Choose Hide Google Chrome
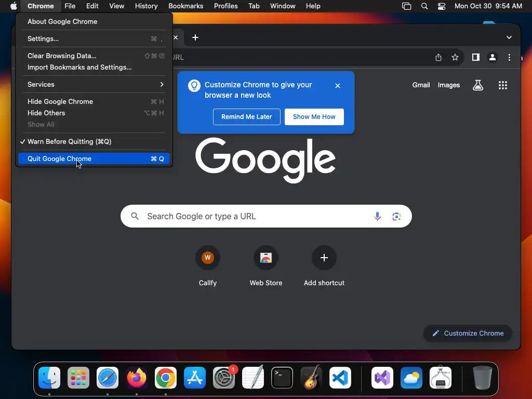Screen dimensions: 532x399 pos(94,101)
